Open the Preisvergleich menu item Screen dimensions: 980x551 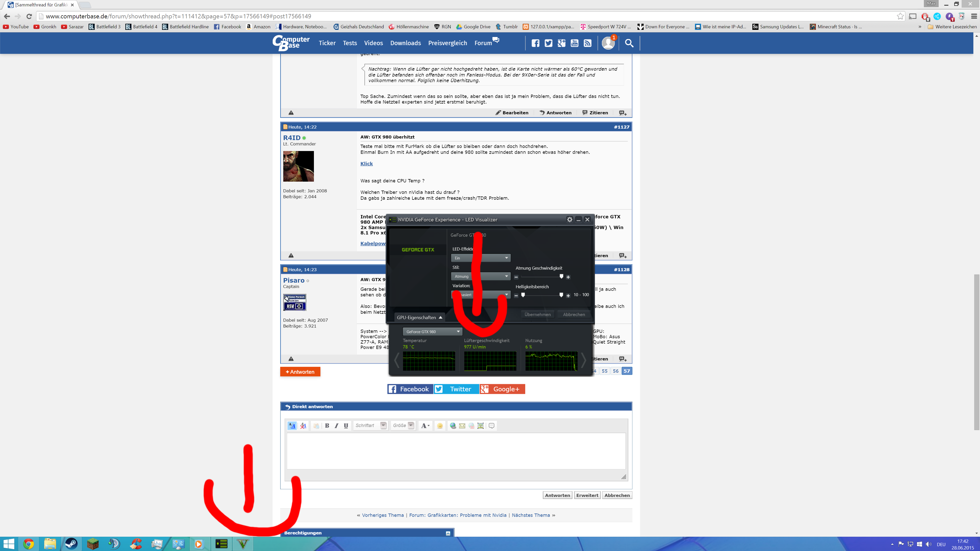(447, 43)
